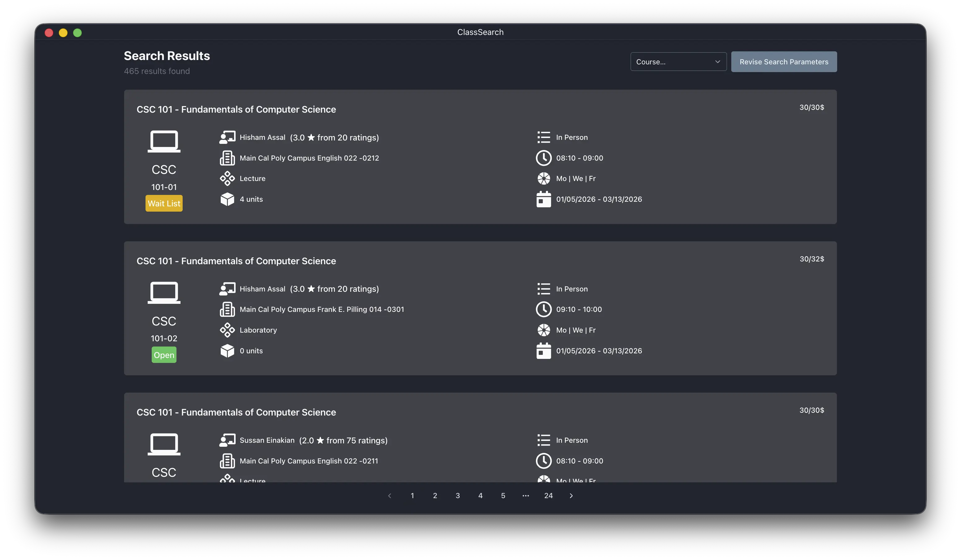This screenshot has height=560, width=961.
Task: Click the 4 units cube icon
Action: pos(227,199)
